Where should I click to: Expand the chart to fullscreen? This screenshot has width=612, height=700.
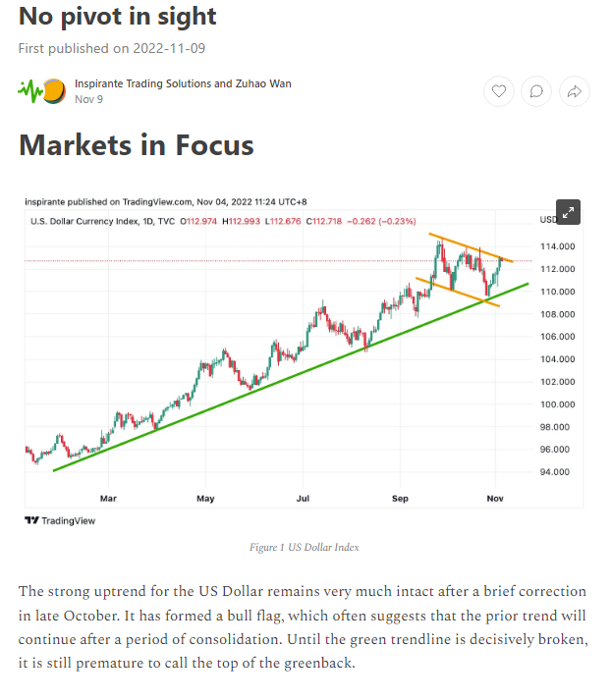point(569,211)
